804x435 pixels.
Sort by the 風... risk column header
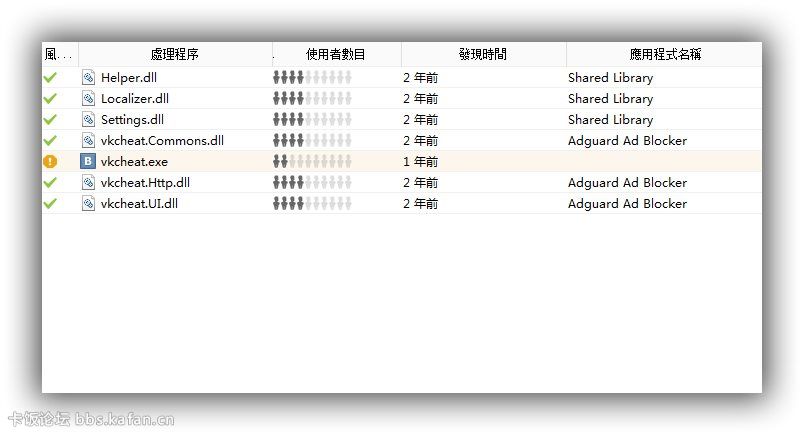60,54
